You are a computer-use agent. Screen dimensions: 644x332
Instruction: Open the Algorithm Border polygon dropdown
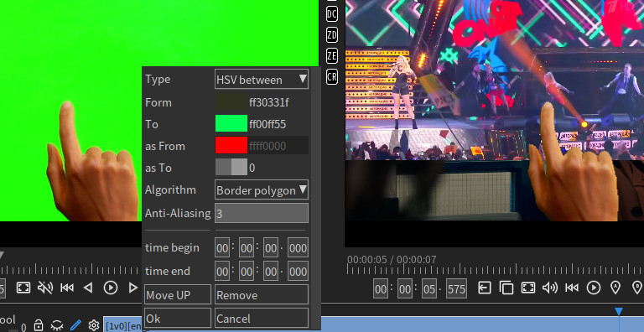(x=262, y=189)
